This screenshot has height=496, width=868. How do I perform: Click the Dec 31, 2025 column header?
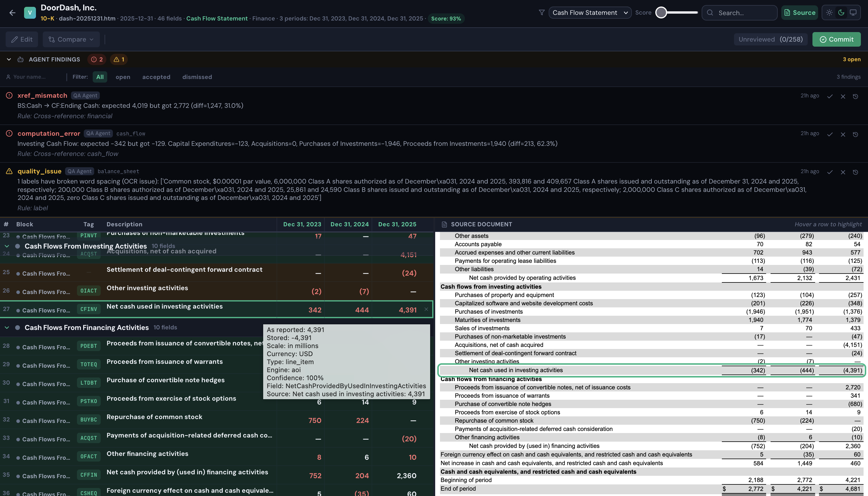397,224
